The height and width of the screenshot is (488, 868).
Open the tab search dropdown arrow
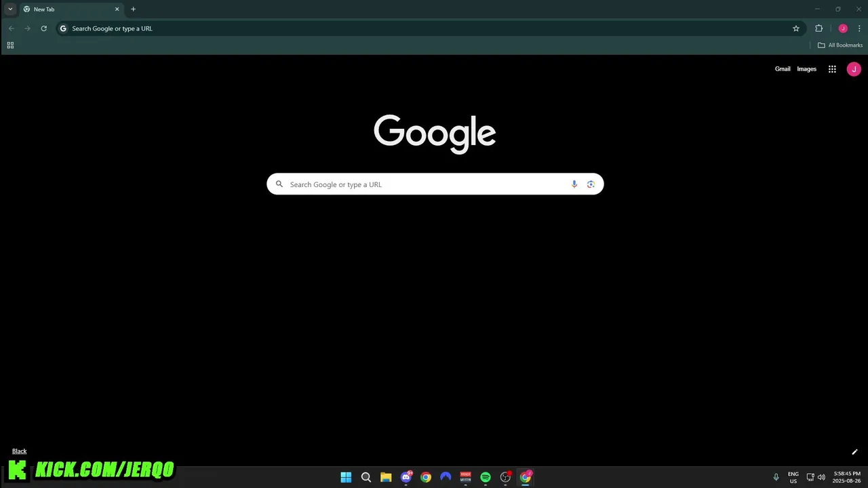click(10, 9)
